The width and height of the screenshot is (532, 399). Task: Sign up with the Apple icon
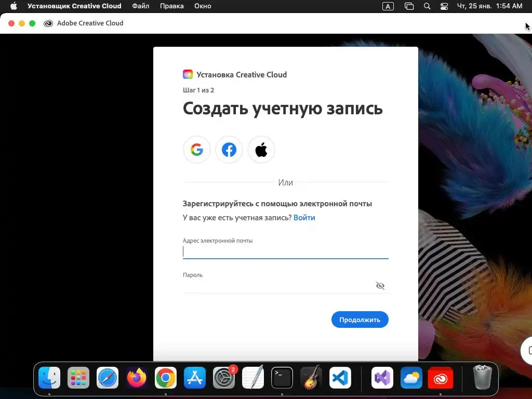point(261,150)
